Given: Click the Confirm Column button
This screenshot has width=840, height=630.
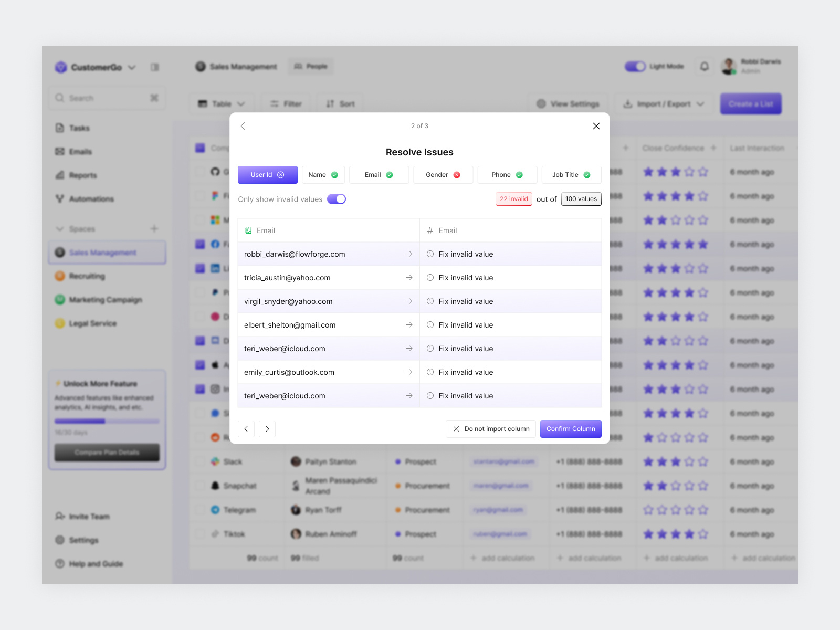Looking at the screenshot, I should [570, 428].
